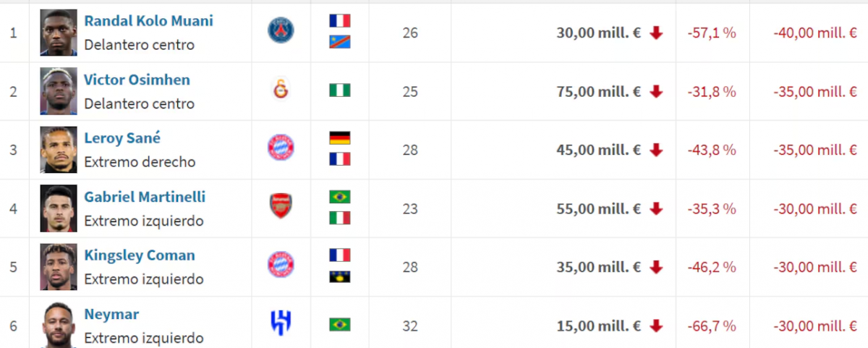Click Leroy Sané's Bayern Munich crest

[x=281, y=149]
